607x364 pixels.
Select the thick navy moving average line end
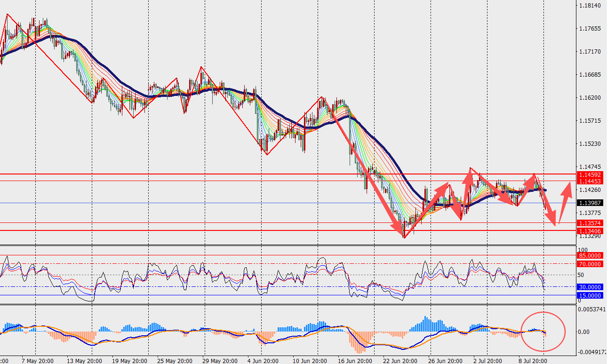[544, 190]
